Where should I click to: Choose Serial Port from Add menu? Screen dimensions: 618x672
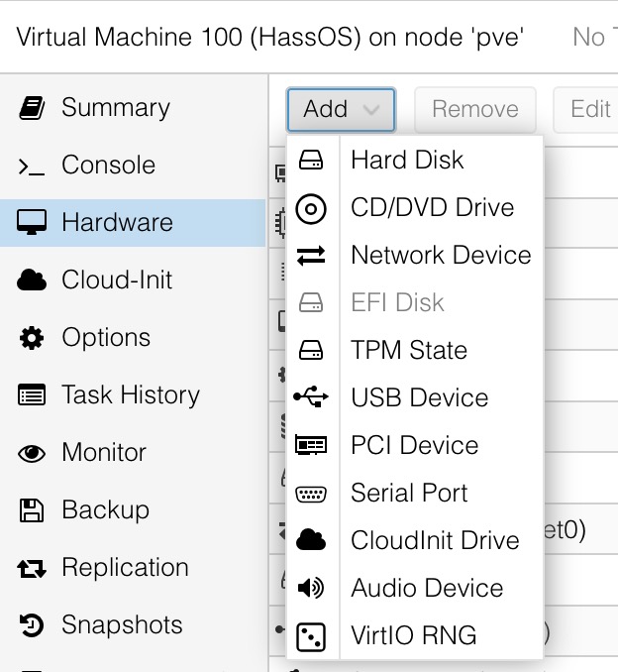pos(415,493)
